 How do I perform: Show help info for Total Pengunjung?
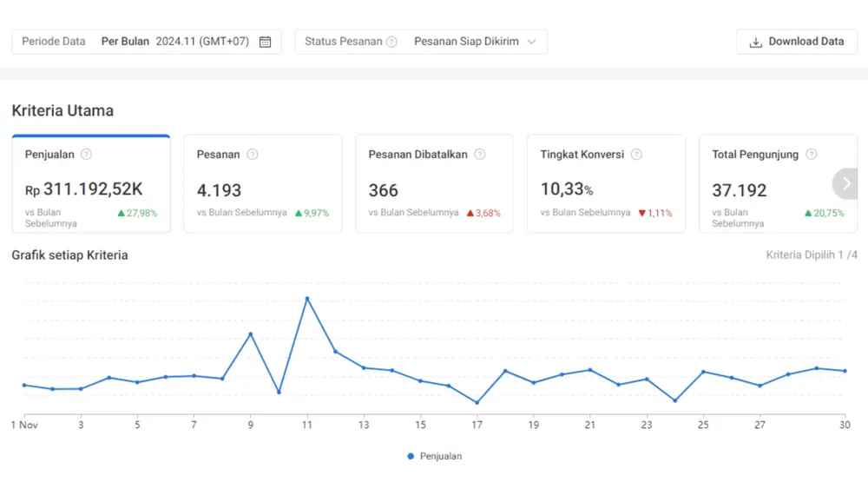(x=811, y=155)
